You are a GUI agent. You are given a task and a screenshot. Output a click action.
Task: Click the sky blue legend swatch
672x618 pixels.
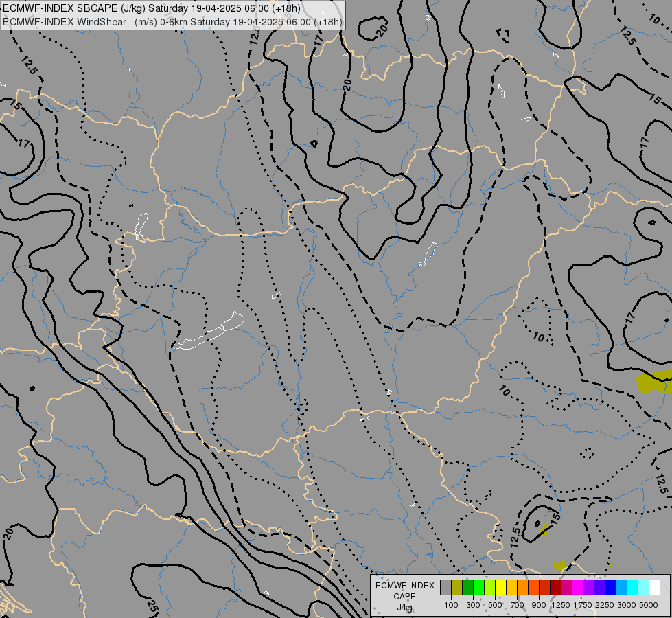621,587
